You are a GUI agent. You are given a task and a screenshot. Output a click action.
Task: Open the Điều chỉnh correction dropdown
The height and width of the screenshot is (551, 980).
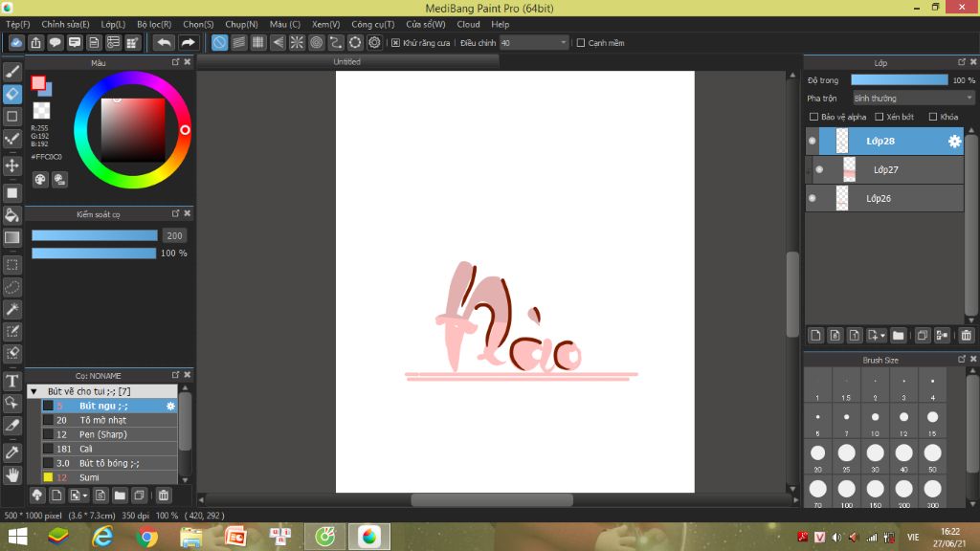click(534, 43)
